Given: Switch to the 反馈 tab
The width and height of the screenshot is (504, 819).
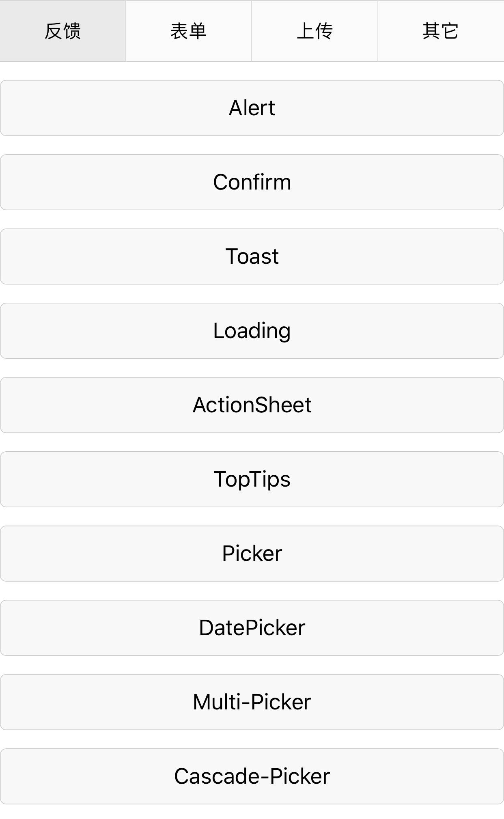Looking at the screenshot, I should [63, 31].
